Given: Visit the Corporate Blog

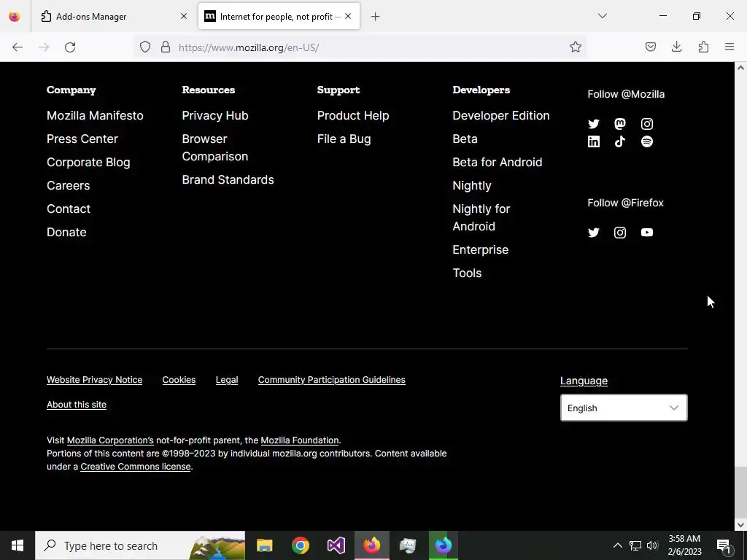Looking at the screenshot, I should [88, 162].
